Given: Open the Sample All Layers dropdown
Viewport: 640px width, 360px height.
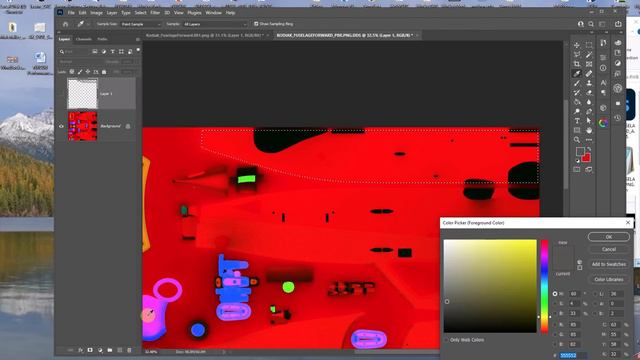Looking at the screenshot, I should [x=215, y=24].
